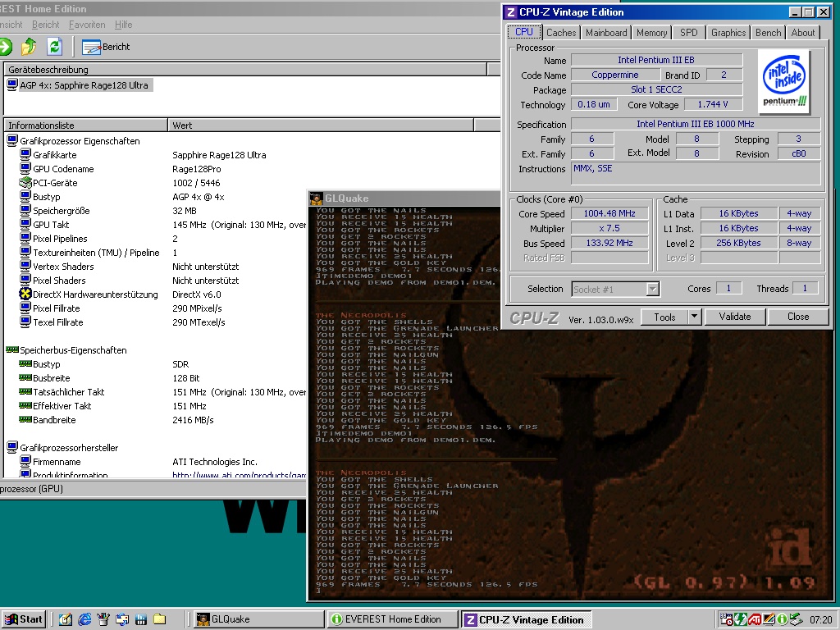Click the Bandbreite row memory icon
The image size is (840, 630).
(x=25, y=419)
